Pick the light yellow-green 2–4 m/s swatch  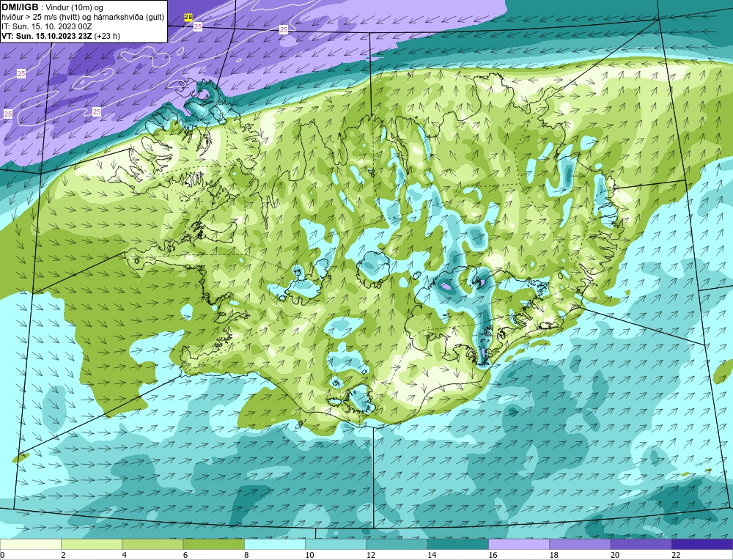pyautogui.click(x=92, y=544)
